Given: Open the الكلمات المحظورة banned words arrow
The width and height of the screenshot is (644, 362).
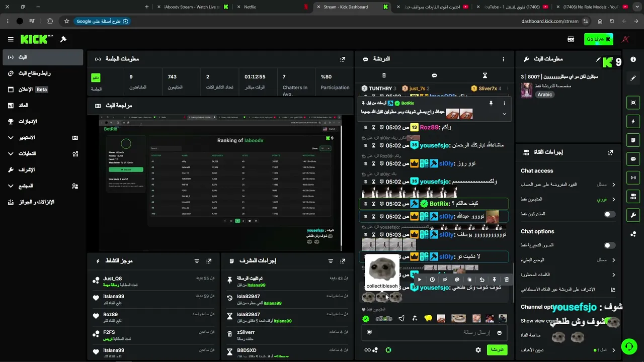Looking at the screenshot, I should [x=613, y=275].
